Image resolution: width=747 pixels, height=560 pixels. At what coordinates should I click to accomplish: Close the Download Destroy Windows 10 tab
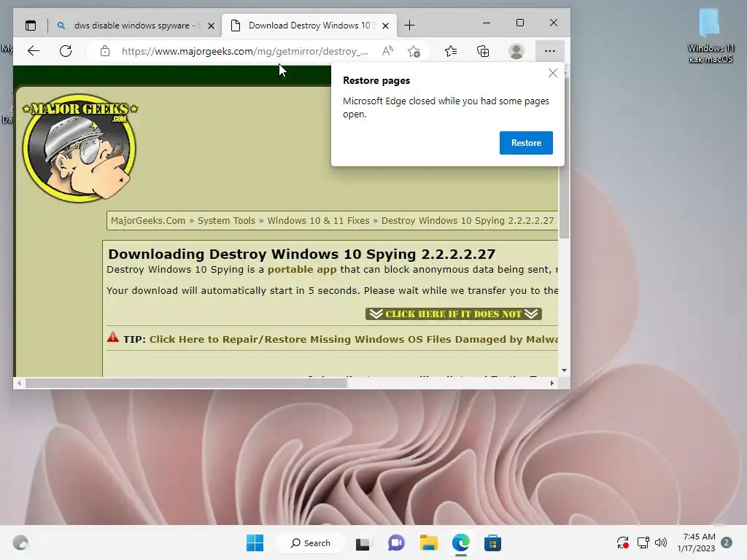[x=385, y=26]
